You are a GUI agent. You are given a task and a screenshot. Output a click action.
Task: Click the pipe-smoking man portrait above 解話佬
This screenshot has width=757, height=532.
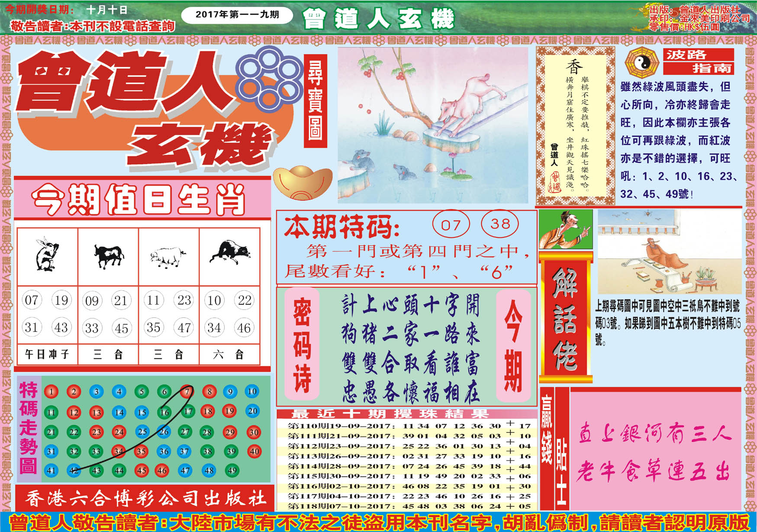(x=565, y=229)
